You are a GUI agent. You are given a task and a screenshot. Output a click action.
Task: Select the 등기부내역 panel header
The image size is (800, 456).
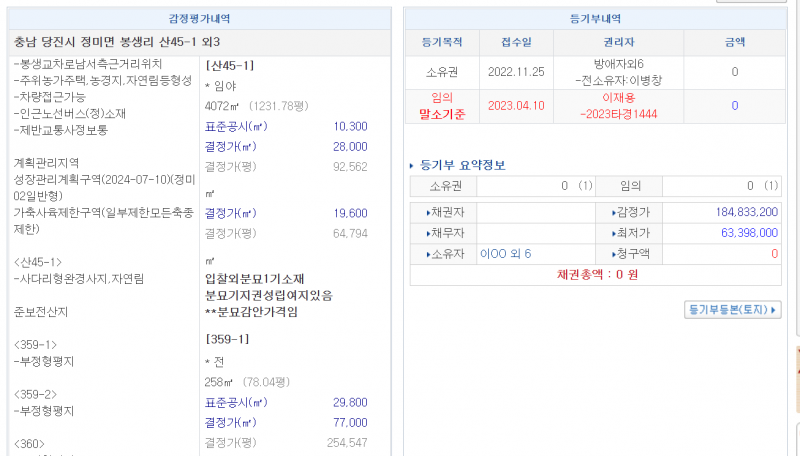(x=595, y=19)
